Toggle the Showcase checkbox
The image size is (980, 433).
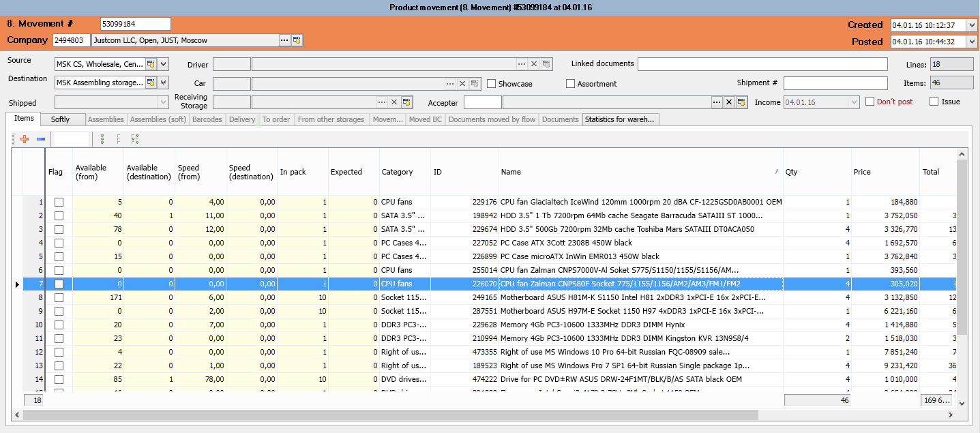491,83
